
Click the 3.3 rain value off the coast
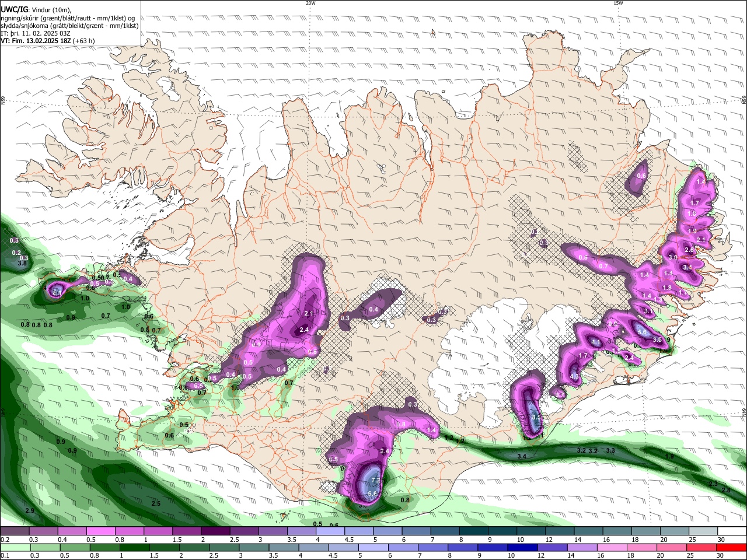(610, 451)
